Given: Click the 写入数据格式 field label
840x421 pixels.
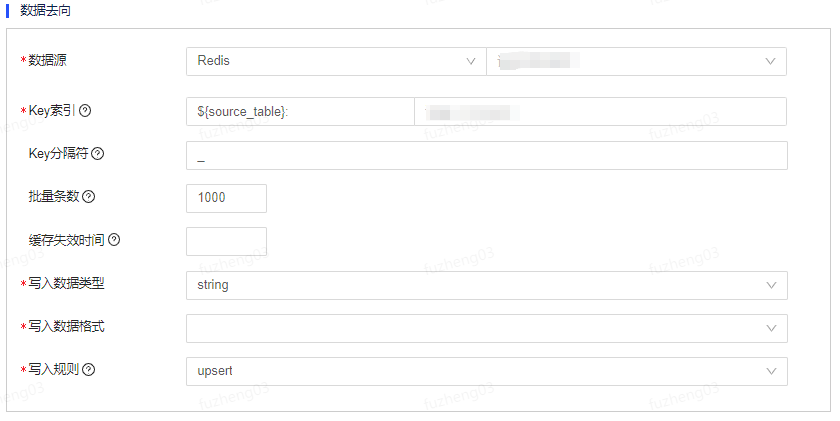Looking at the screenshot, I should tap(66, 326).
